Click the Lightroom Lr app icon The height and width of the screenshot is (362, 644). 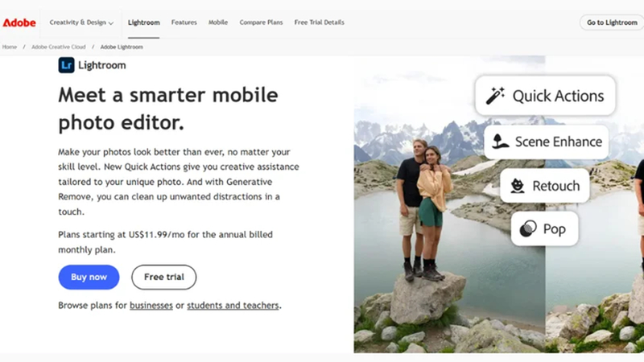click(66, 65)
